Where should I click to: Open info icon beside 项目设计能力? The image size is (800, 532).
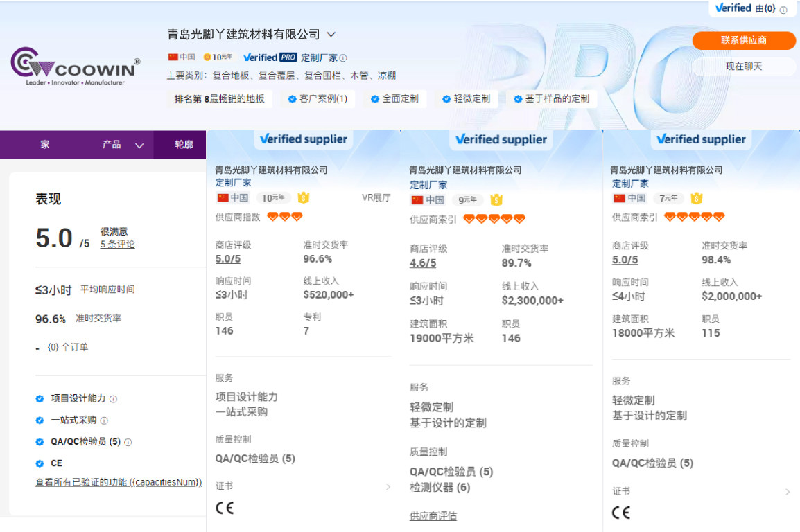point(113,399)
